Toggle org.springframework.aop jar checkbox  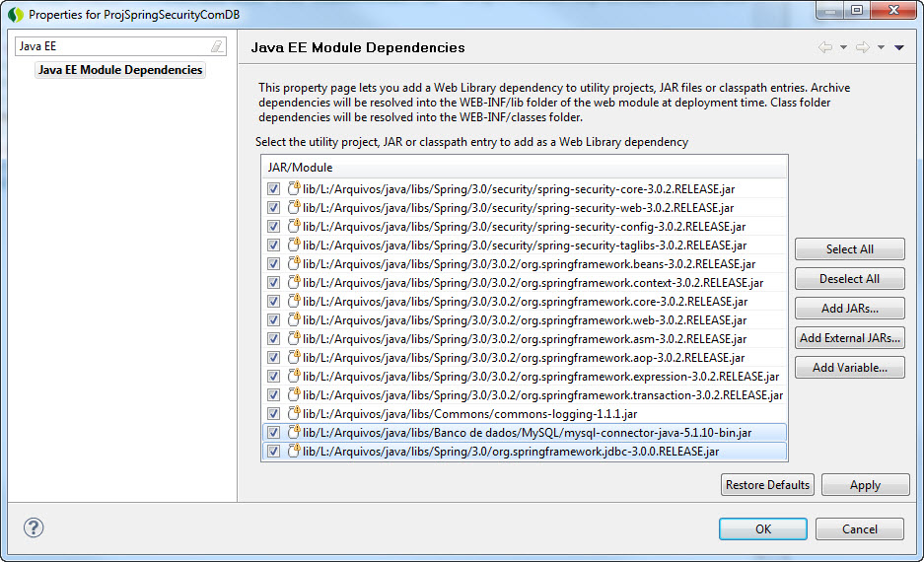273,358
